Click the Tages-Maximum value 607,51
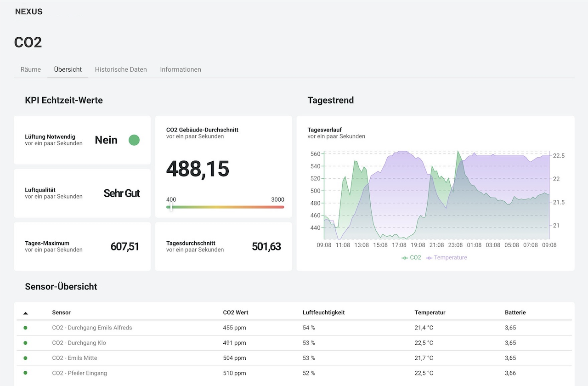This screenshot has width=588, height=386. coord(124,247)
